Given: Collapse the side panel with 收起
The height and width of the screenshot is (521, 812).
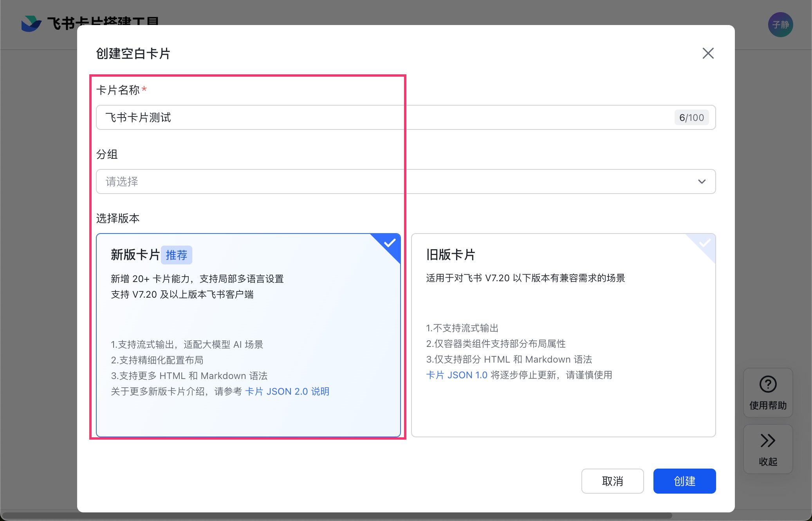Looking at the screenshot, I should click(768, 449).
